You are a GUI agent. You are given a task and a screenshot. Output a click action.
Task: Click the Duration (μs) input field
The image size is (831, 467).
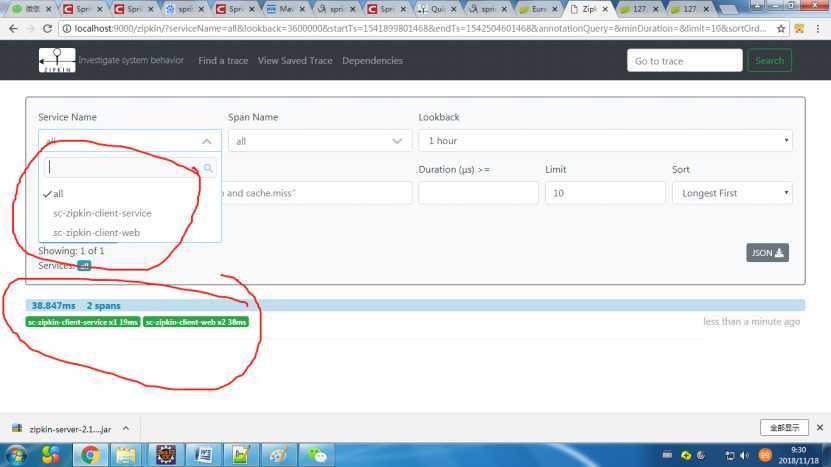tap(478, 193)
